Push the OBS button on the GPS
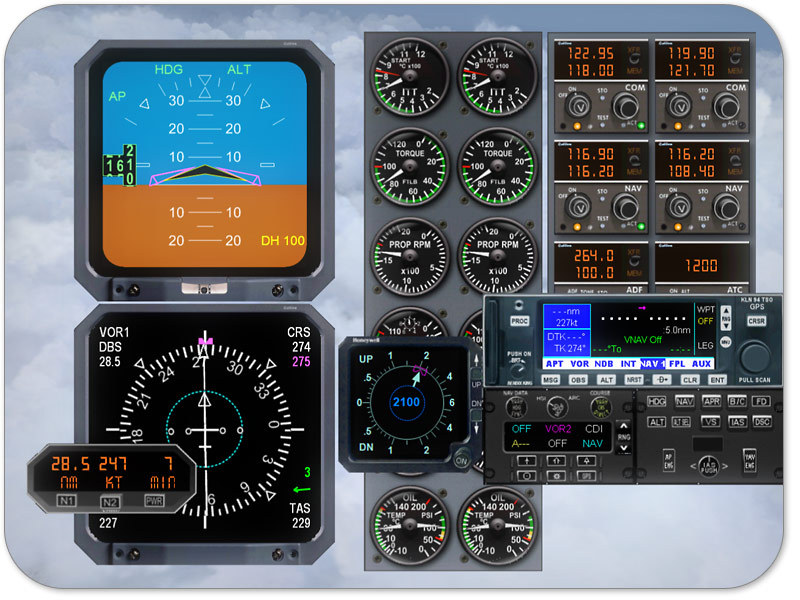 click(x=578, y=380)
